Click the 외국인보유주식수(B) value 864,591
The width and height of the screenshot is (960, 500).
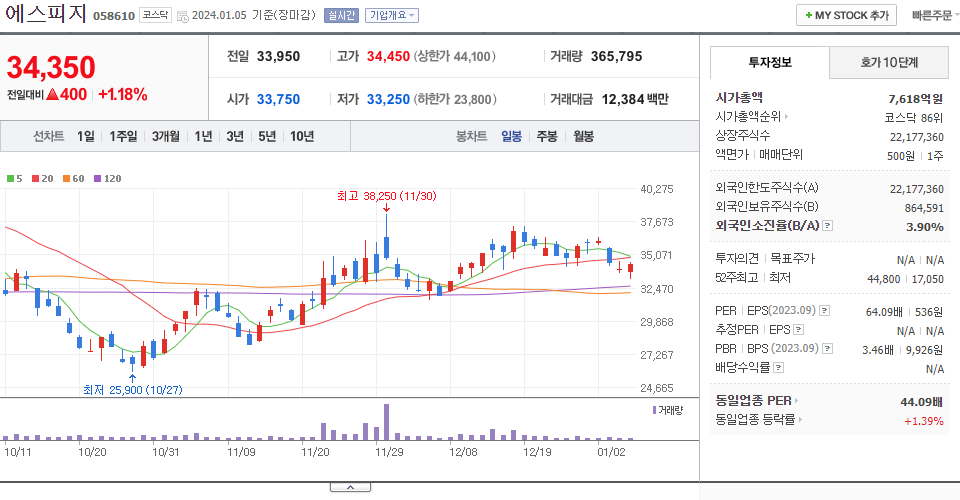(x=924, y=208)
